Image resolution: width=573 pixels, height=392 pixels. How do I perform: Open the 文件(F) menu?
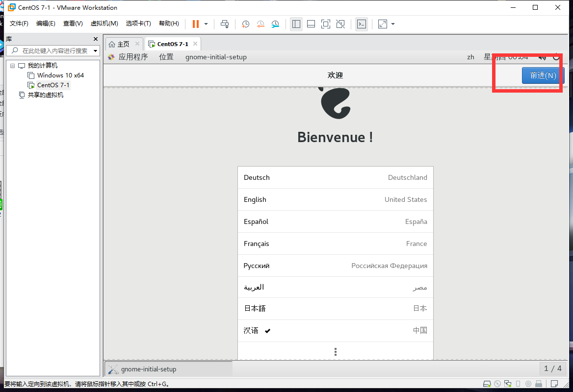[x=19, y=24]
